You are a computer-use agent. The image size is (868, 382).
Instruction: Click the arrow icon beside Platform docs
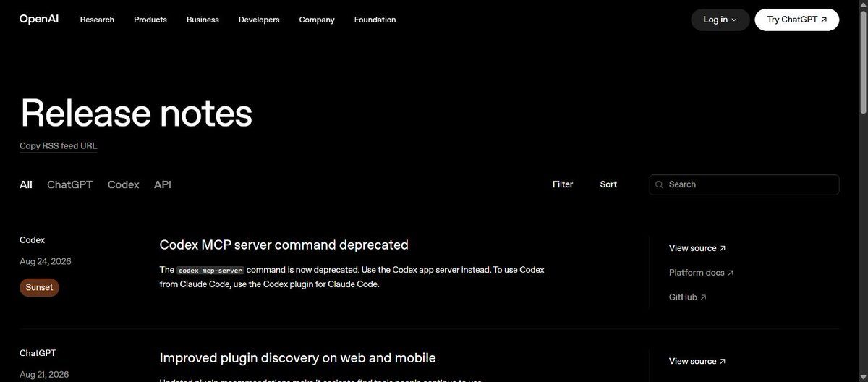pyautogui.click(x=730, y=273)
